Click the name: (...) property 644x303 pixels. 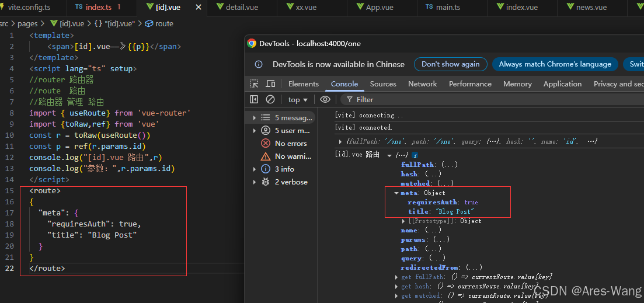[421, 231]
